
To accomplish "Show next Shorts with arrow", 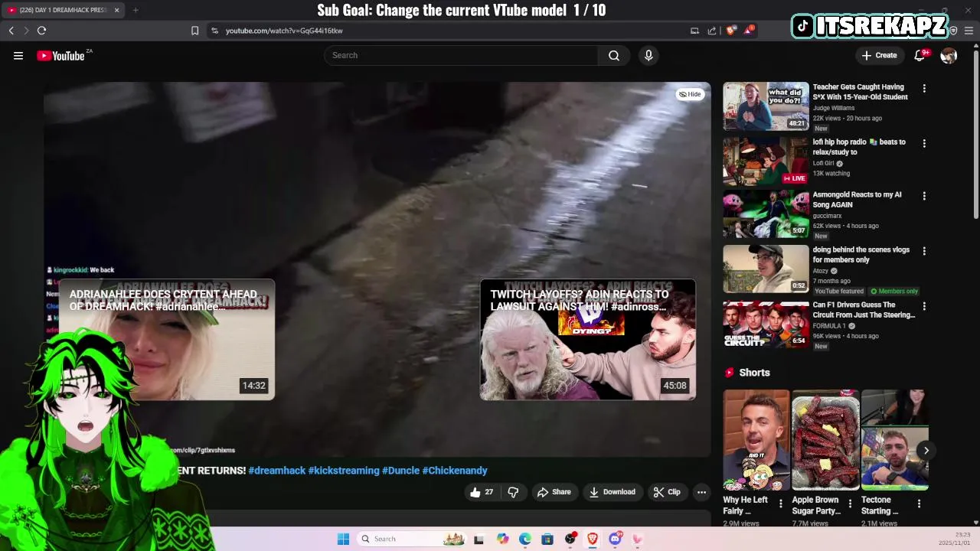I will [x=926, y=450].
